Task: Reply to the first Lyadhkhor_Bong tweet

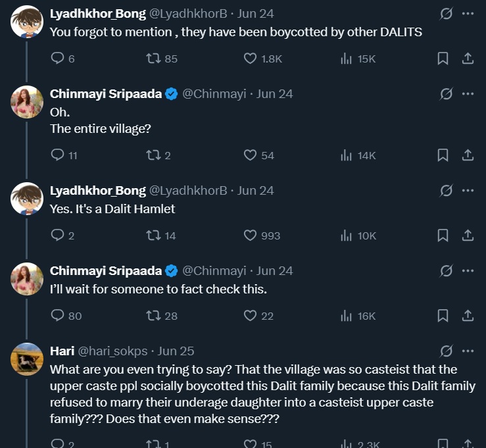Action: (58, 59)
